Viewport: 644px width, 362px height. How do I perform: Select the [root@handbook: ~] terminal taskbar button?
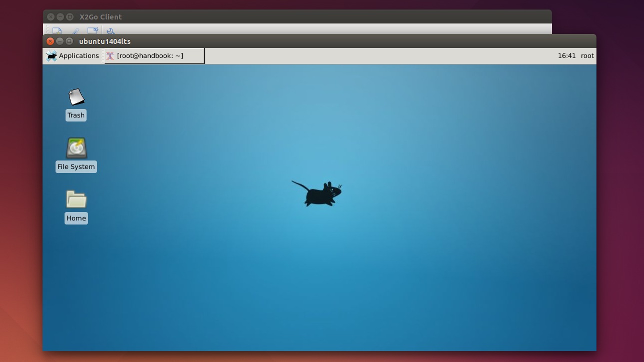(x=154, y=56)
